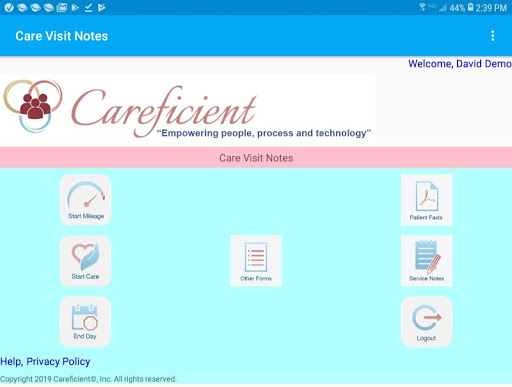Tap the download checkmark notification icon

point(88,7)
